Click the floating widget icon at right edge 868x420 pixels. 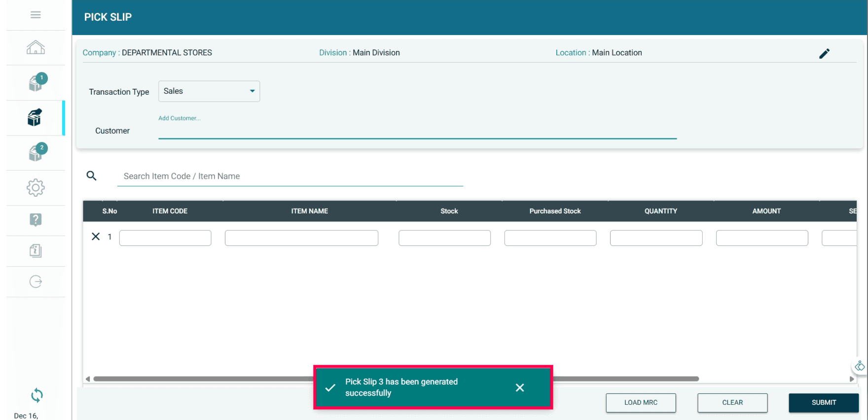(860, 366)
